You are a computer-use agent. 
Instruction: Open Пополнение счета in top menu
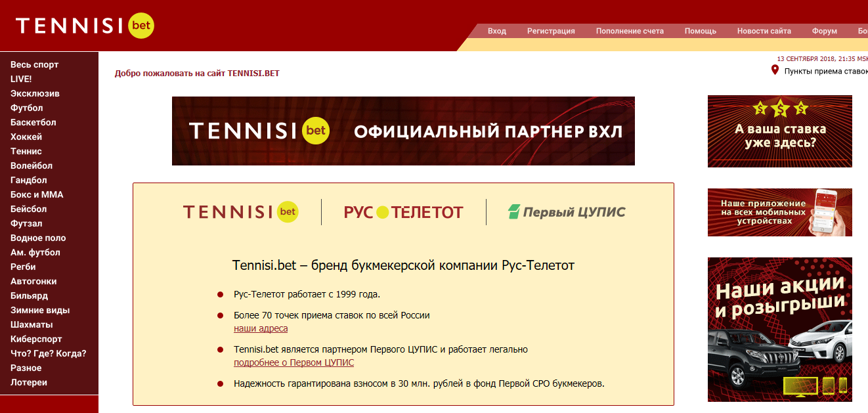pos(630,31)
